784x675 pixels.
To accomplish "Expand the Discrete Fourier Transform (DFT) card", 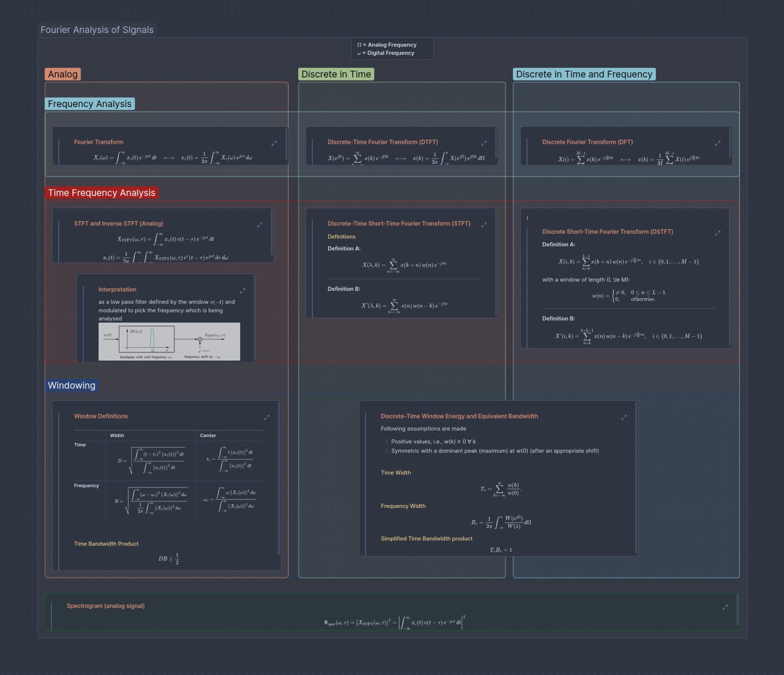I will (x=718, y=143).
